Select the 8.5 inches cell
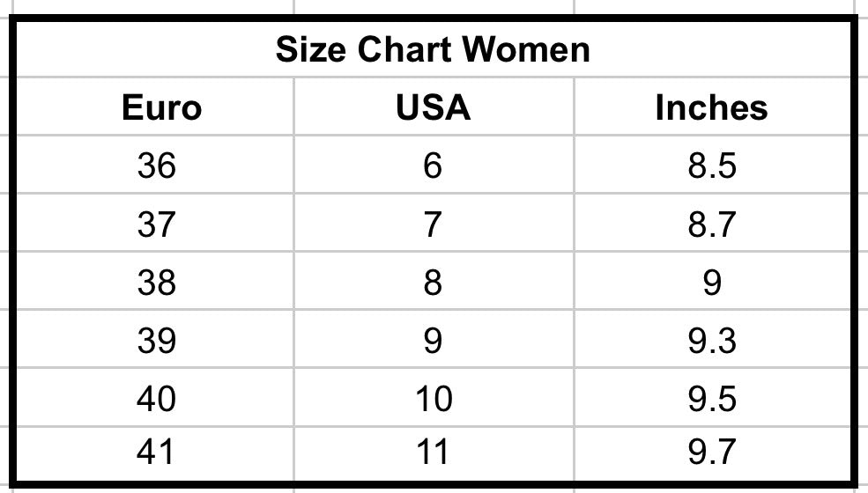This screenshot has width=868, height=493. click(712, 166)
